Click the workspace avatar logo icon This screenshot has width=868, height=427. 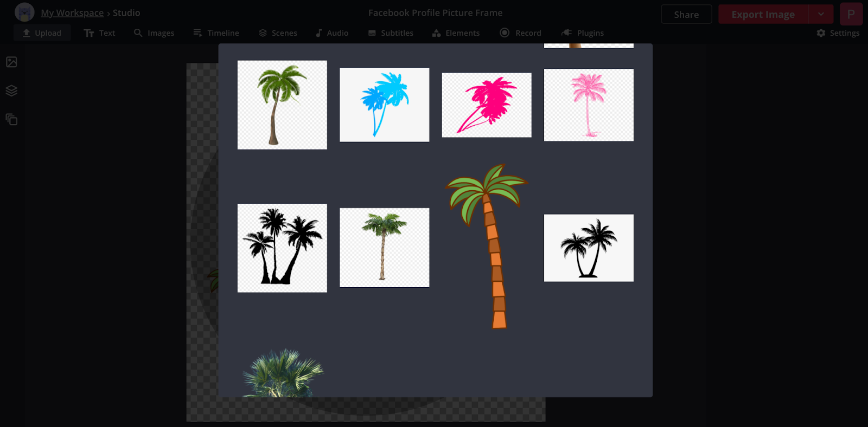24,12
